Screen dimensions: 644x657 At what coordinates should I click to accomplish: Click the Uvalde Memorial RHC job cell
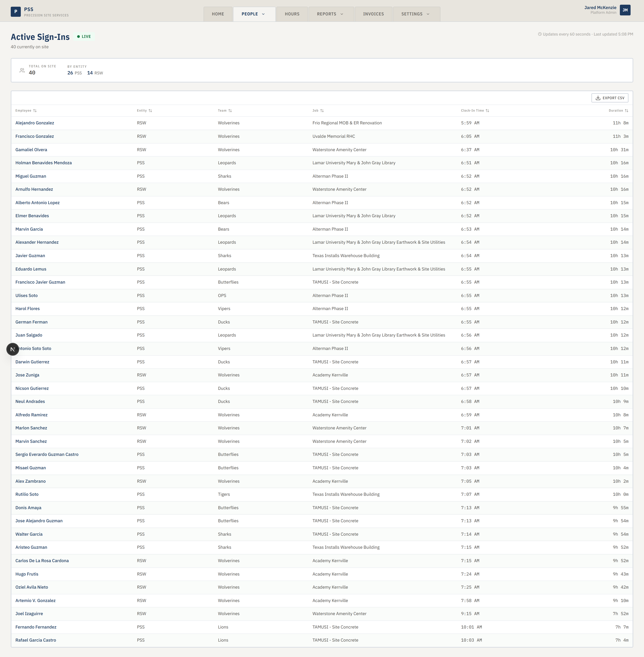pos(334,136)
